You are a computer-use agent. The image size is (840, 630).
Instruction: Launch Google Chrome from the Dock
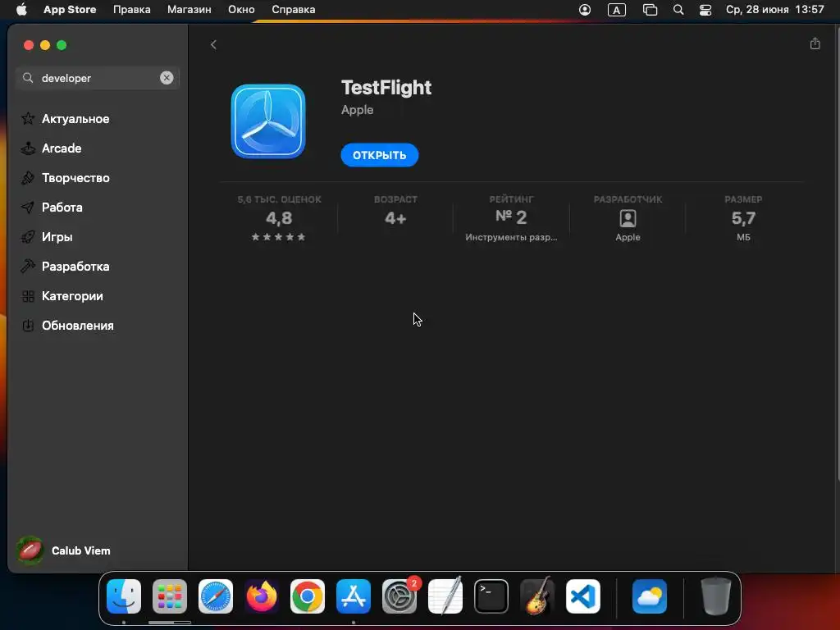tap(308, 596)
